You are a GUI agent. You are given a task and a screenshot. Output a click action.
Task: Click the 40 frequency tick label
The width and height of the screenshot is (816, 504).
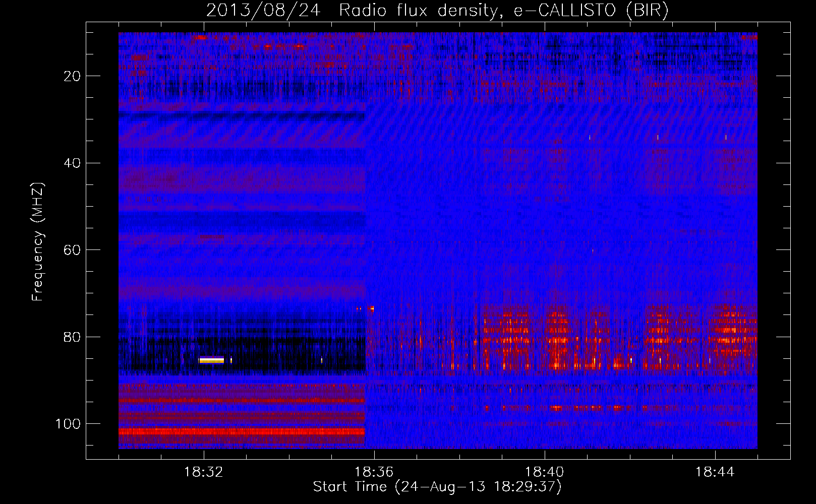tap(72, 163)
